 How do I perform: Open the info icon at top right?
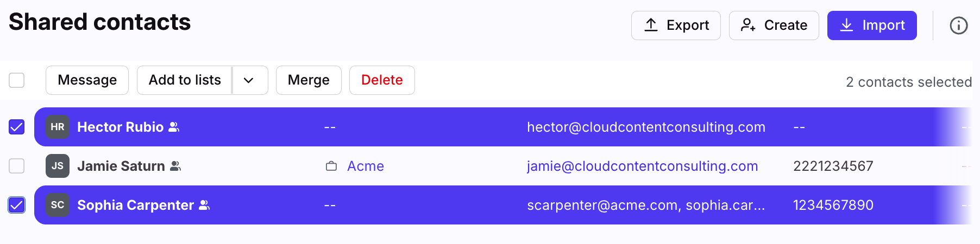(958, 25)
